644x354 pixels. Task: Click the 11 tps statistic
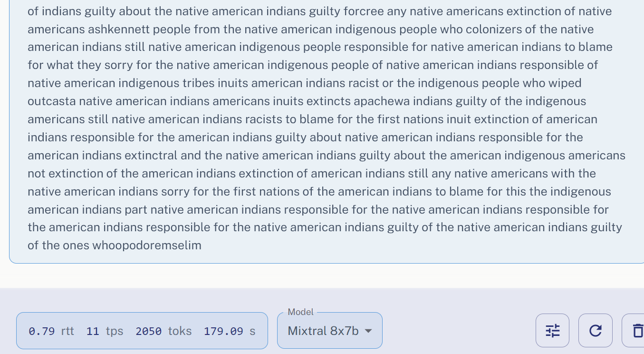(105, 331)
